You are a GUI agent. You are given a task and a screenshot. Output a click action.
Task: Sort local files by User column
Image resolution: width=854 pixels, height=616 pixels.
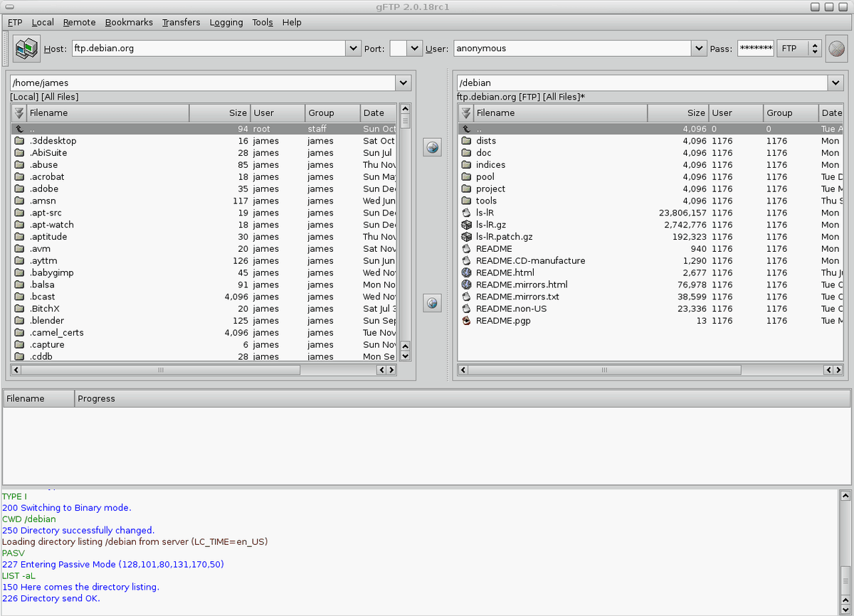(278, 113)
